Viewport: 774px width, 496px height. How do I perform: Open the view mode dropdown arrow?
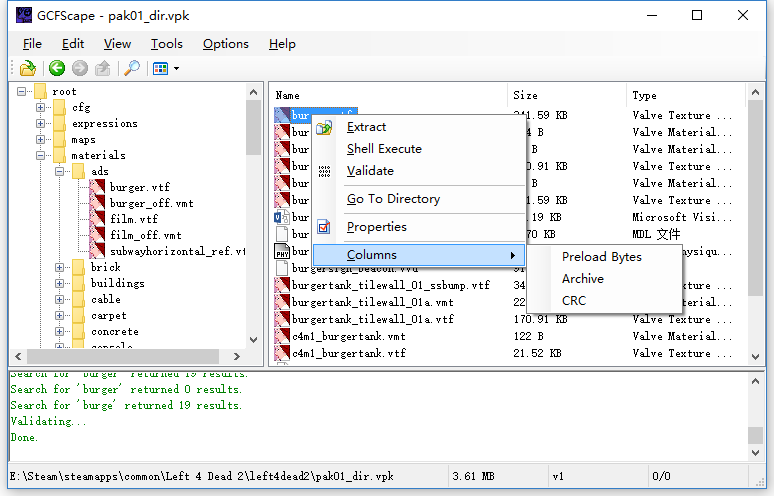click(x=176, y=69)
